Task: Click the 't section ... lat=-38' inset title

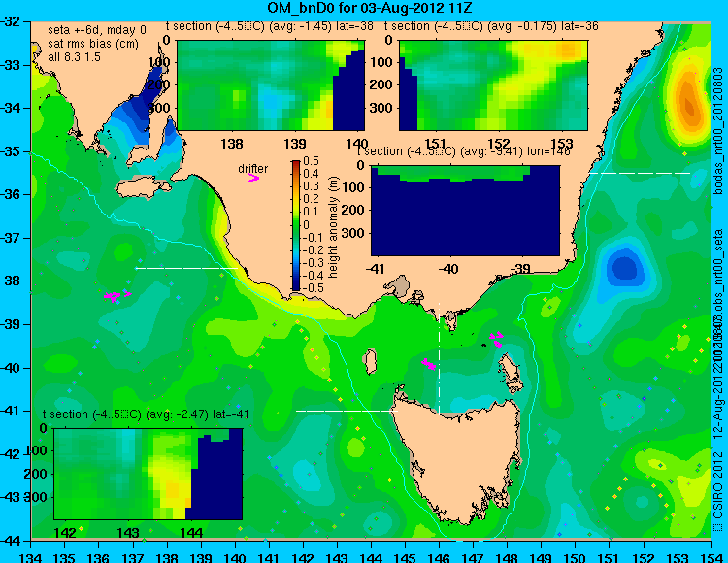Action: click(x=269, y=26)
